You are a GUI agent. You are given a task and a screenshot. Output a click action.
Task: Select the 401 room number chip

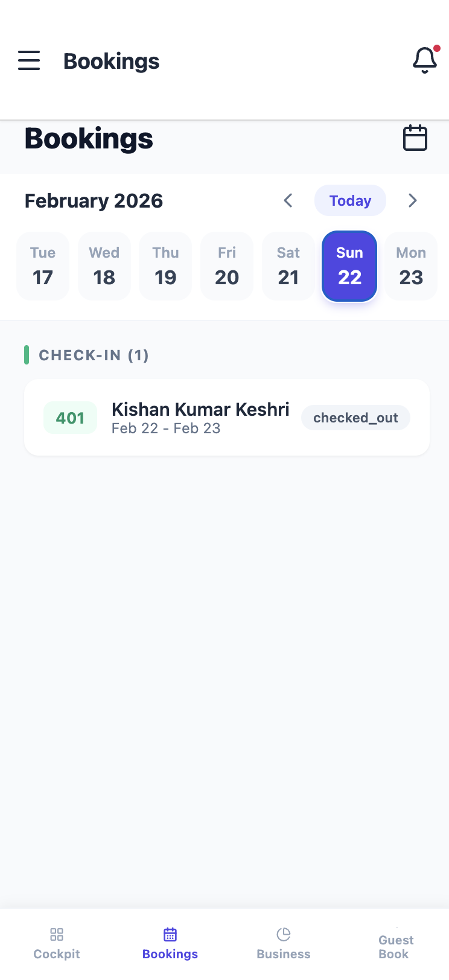click(x=70, y=417)
